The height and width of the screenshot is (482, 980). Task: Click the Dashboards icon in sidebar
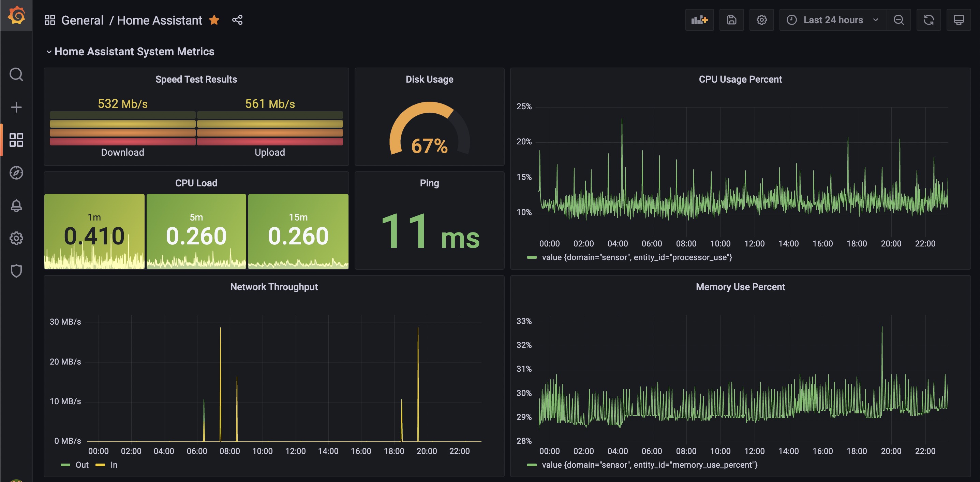coord(16,140)
